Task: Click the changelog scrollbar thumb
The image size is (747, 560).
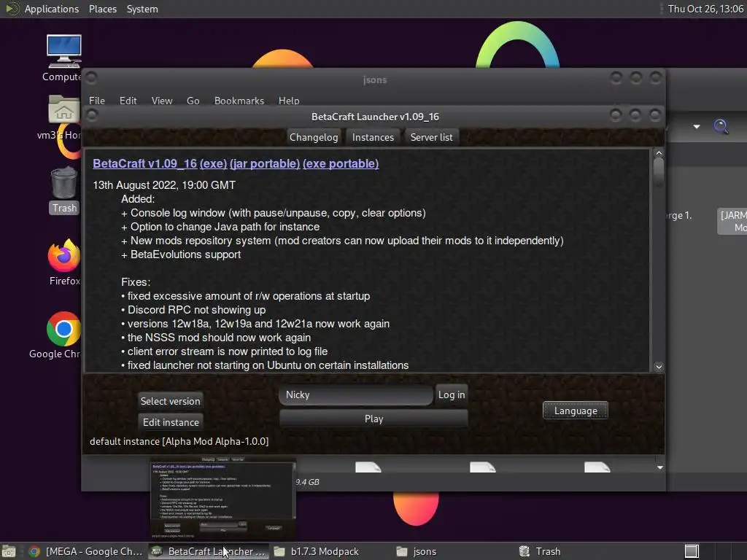Action: 659,172
